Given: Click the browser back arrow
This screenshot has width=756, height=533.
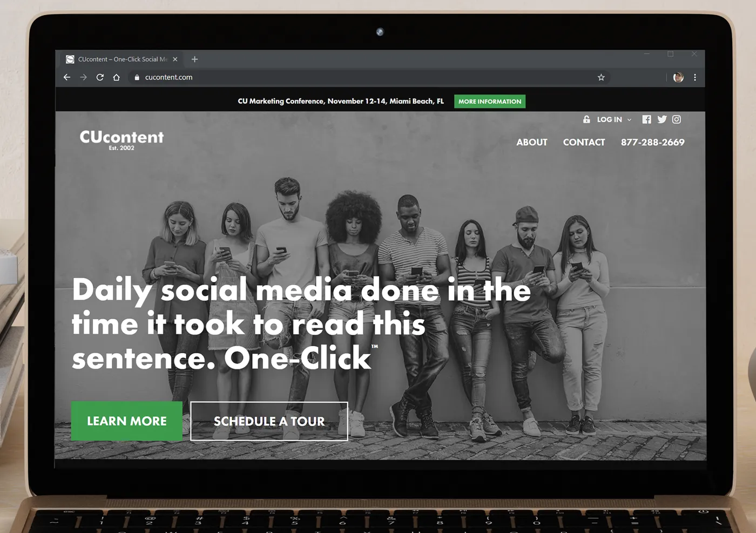Looking at the screenshot, I should [67, 77].
